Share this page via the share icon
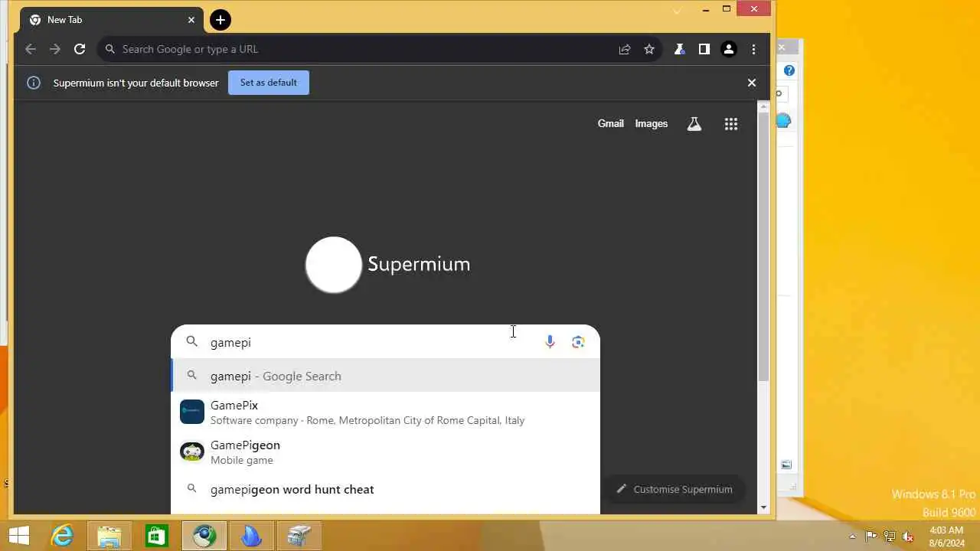The image size is (980, 551). (x=625, y=49)
